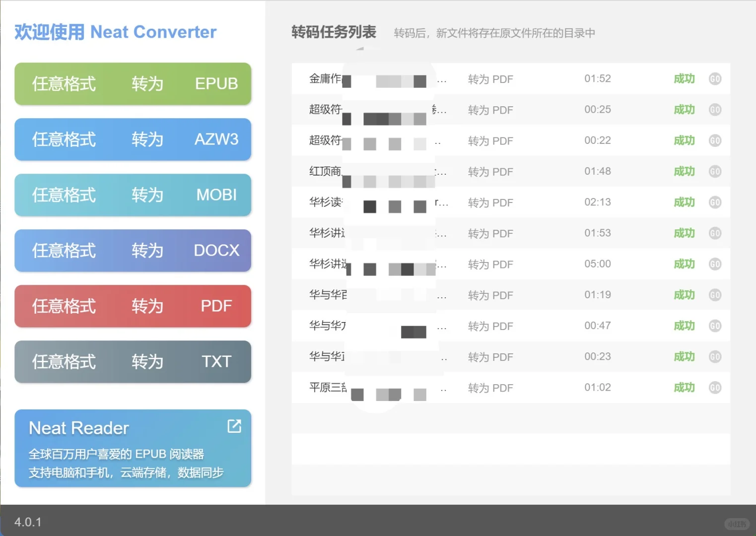756x536 pixels.
Task: Click the 转码任务列表 heading
Action: (334, 32)
